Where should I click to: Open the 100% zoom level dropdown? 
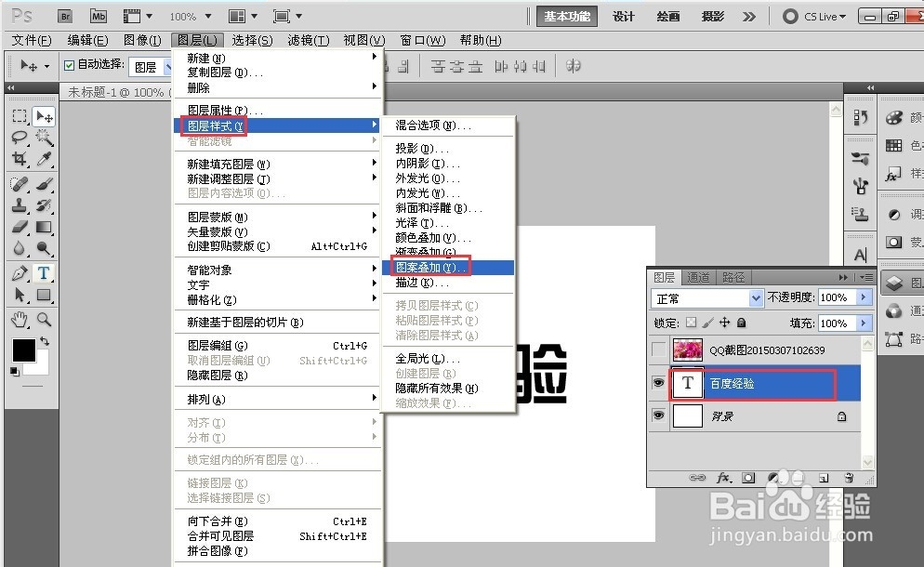click(x=190, y=15)
